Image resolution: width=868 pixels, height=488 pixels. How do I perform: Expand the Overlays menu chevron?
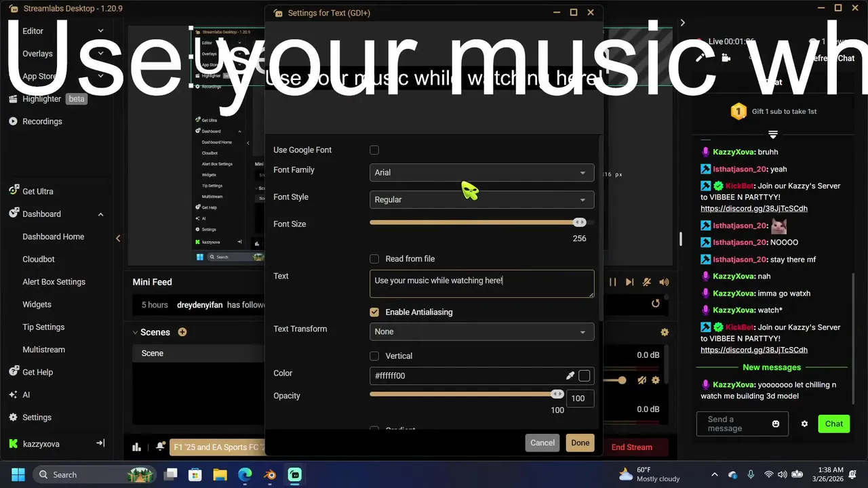(100, 53)
